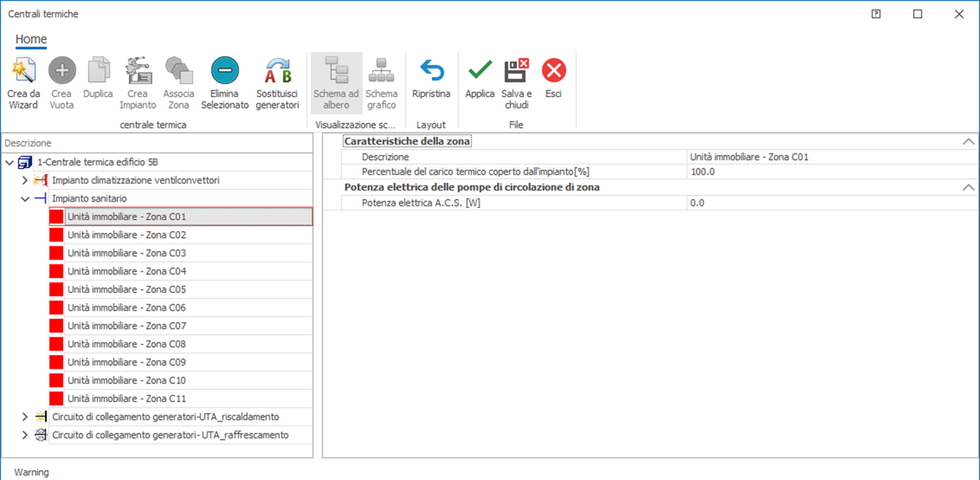Image resolution: width=980 pixels, height=480 pixels.
Task: Click red square beside Zona C03
Action: (55, 253)
